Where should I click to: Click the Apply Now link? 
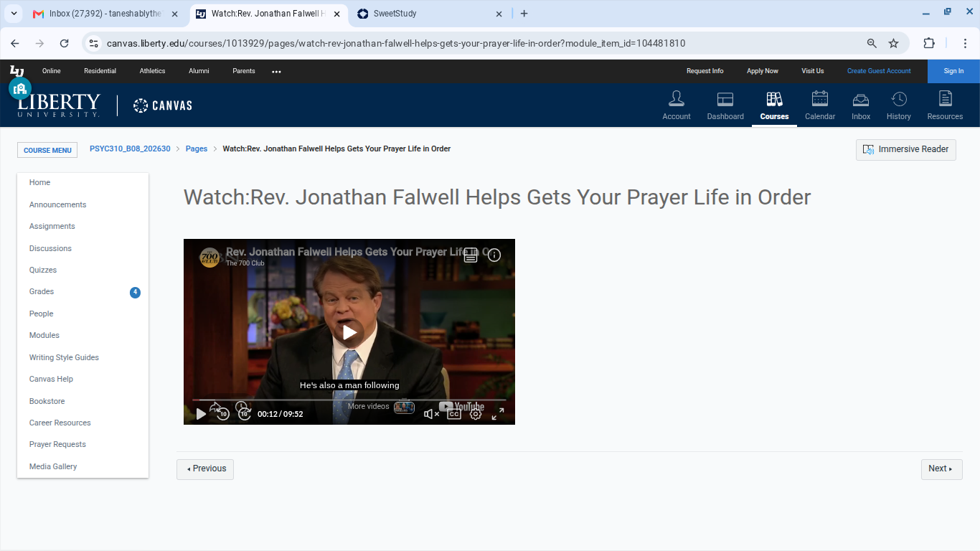[762, 71]
